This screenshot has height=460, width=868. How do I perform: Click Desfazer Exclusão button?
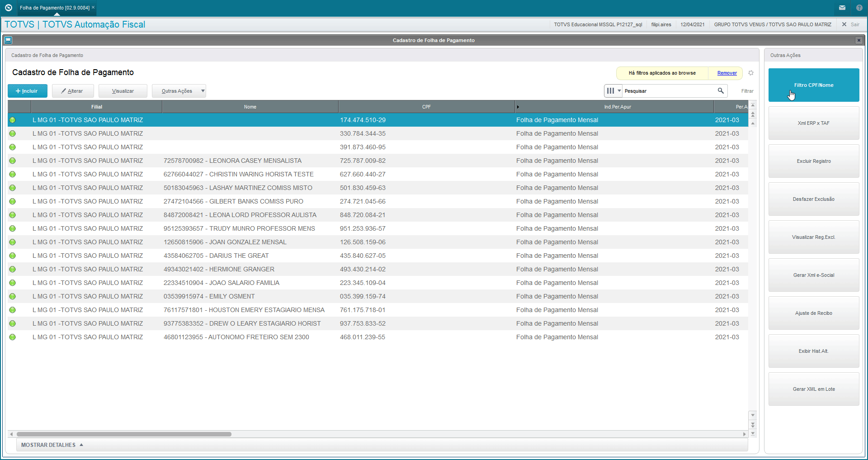tap(814, 199)
